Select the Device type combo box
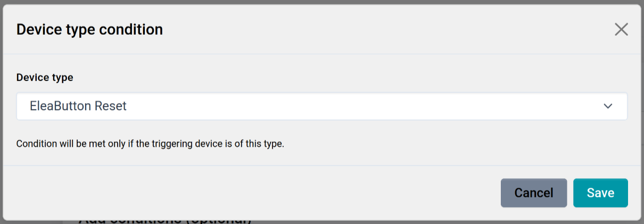Screen dimensions: 644x224 321,106
